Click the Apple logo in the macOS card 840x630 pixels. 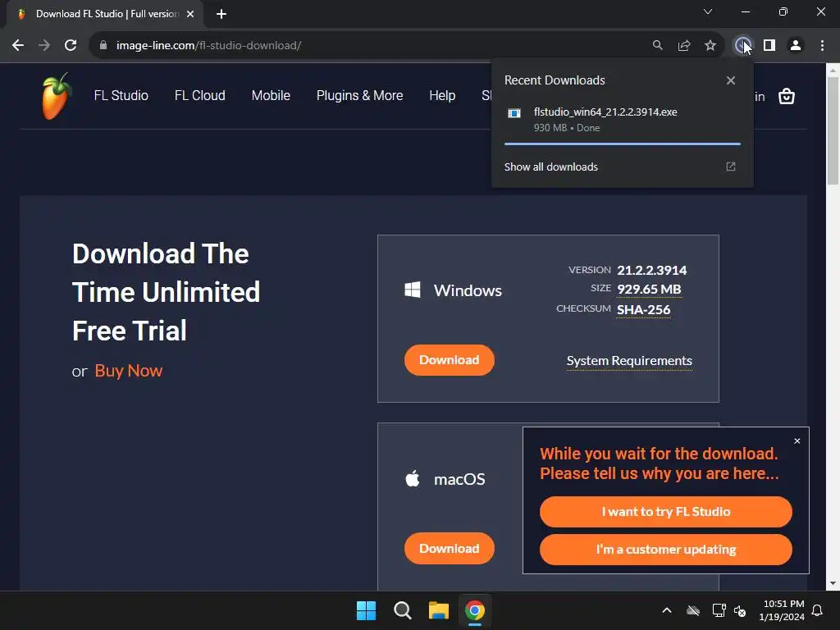(413, 478)
